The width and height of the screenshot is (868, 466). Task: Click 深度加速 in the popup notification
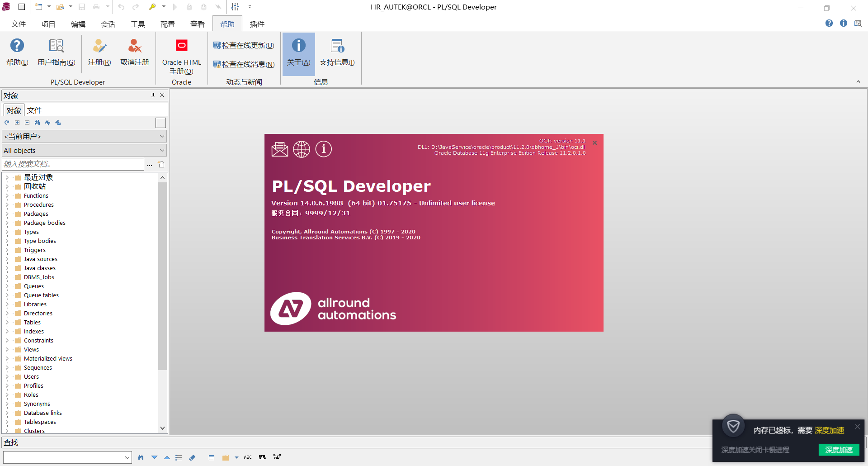coord(839,450)
